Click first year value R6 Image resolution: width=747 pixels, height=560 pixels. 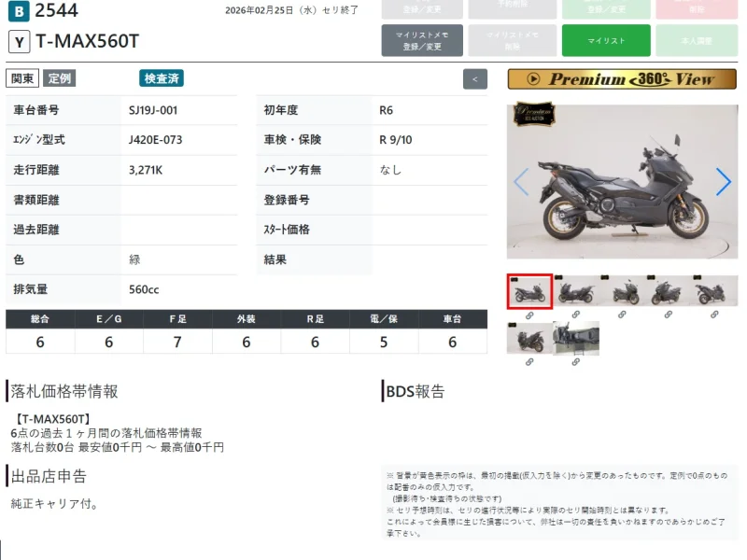[x=386, y=110]
